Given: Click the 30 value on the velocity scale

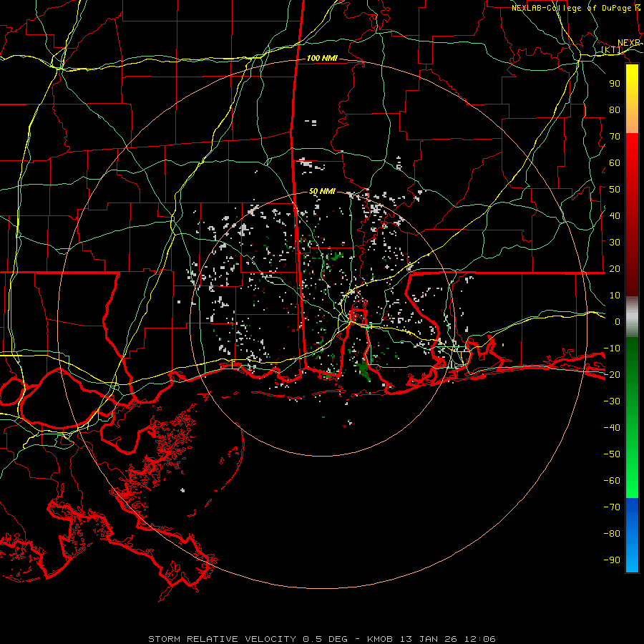Looking at the screenshot, I should click(x=615, y=243).
